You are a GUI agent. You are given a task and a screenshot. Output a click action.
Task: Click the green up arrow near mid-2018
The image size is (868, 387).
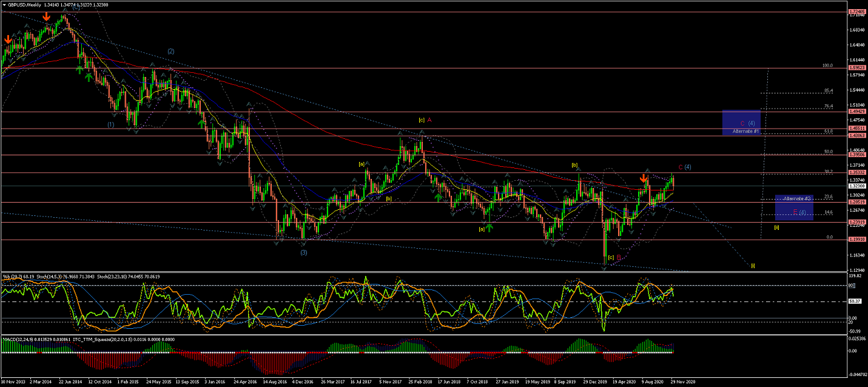437,197
